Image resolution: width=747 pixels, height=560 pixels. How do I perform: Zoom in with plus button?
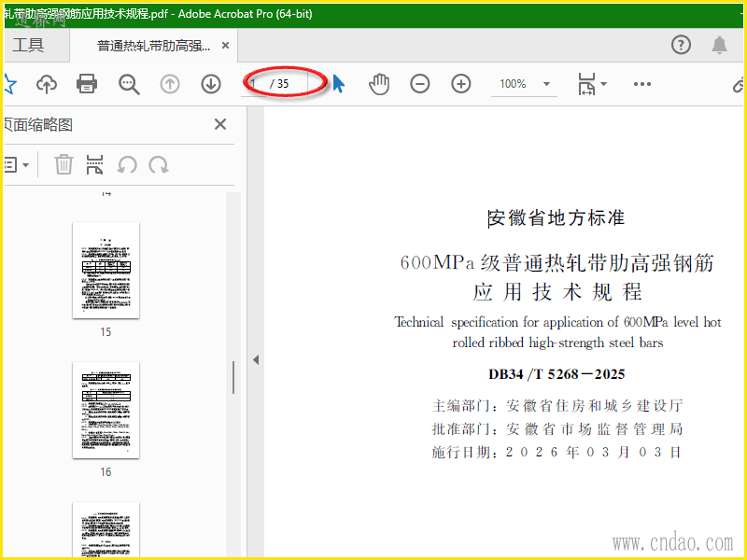point(461,84)
